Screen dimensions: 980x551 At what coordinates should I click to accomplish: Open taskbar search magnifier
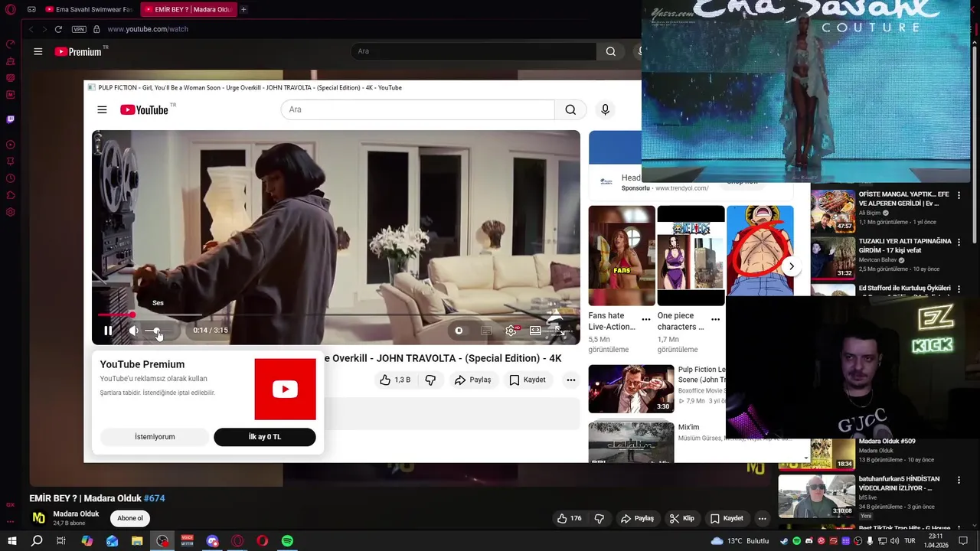(37, 541)
